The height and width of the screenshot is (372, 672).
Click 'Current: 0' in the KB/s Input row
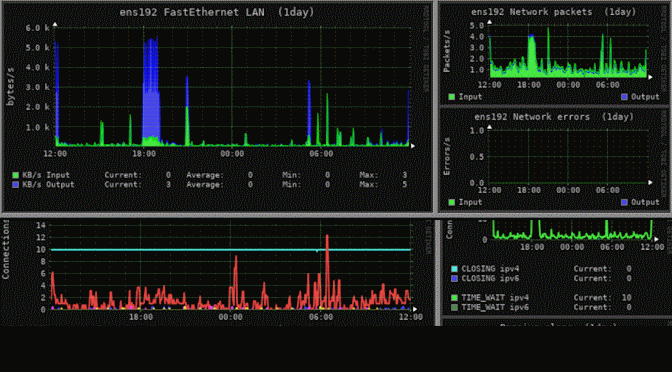[138, 175]
